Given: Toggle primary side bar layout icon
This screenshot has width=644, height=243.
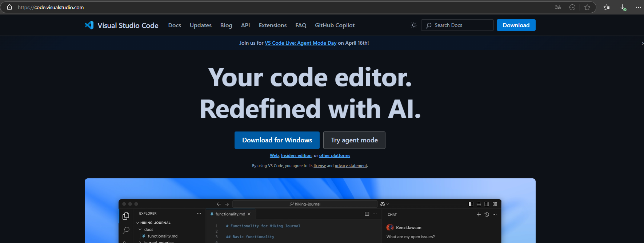Looking at the screenshot, I should (471, 204).
